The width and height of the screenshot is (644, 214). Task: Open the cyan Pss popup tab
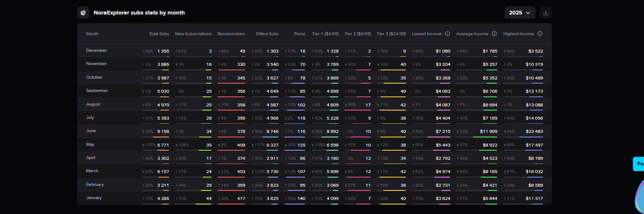click(x=639, y=164)
